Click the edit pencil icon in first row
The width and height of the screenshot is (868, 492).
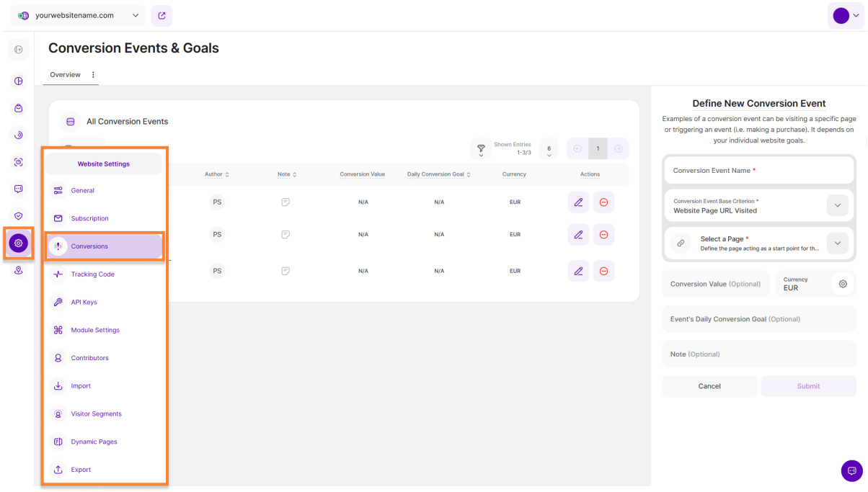click(x=578, y=202)
